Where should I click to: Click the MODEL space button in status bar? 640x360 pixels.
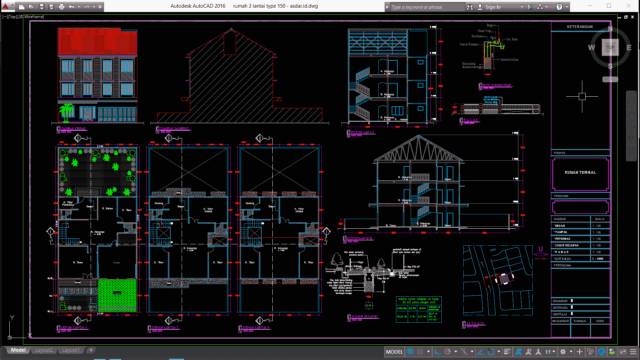click(x=394, y=352)
